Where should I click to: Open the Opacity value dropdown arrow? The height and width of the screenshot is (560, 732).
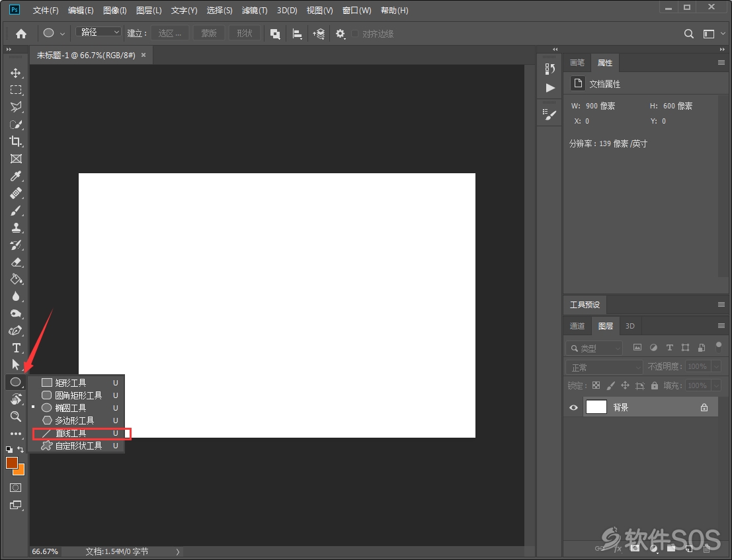click(717, 366)
